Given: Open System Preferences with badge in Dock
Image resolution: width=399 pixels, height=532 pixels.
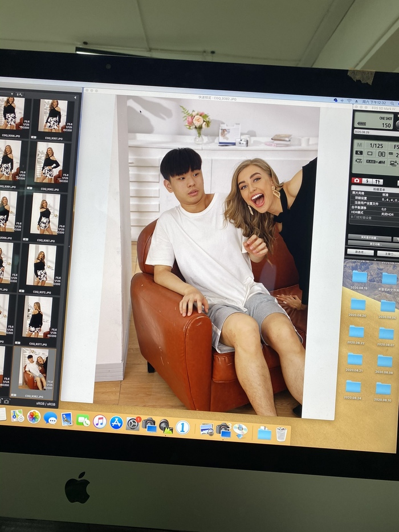Looking at the screenshot, I should pyautogui.click(x=133, y=424).
